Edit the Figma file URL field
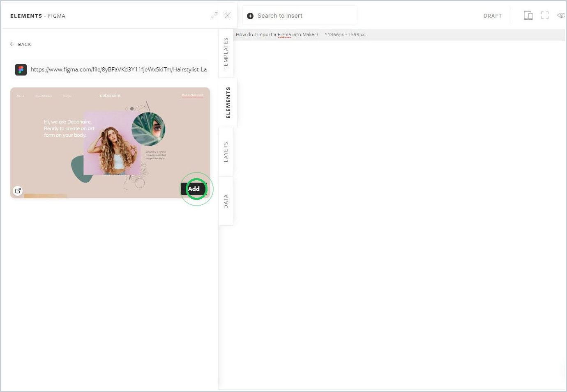The image size is (567, 392). 110,69
